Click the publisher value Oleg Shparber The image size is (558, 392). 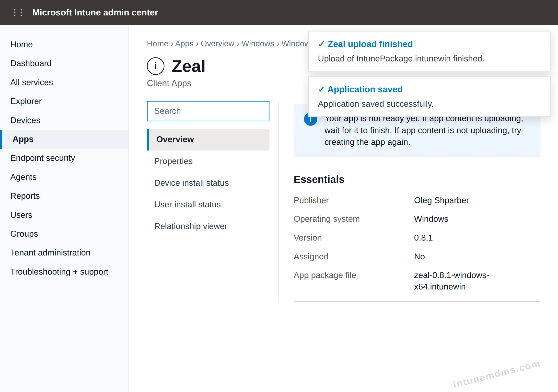tap(442, 200)
